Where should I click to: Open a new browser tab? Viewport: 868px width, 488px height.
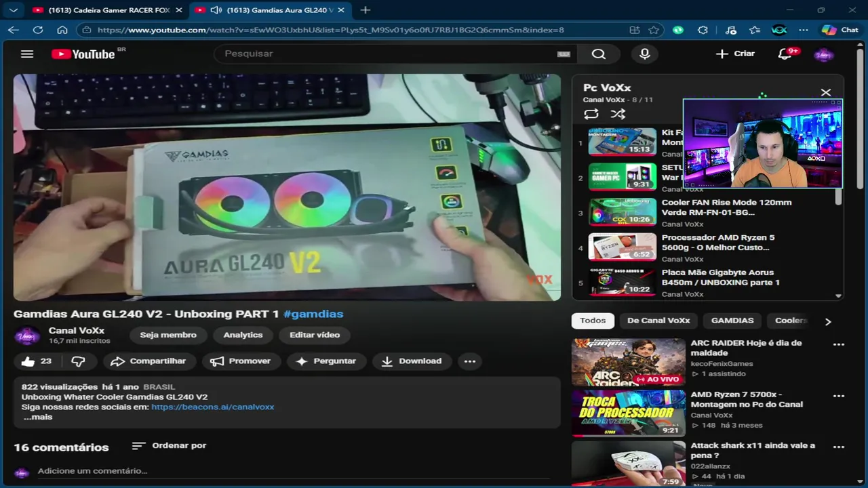[366, 10]
